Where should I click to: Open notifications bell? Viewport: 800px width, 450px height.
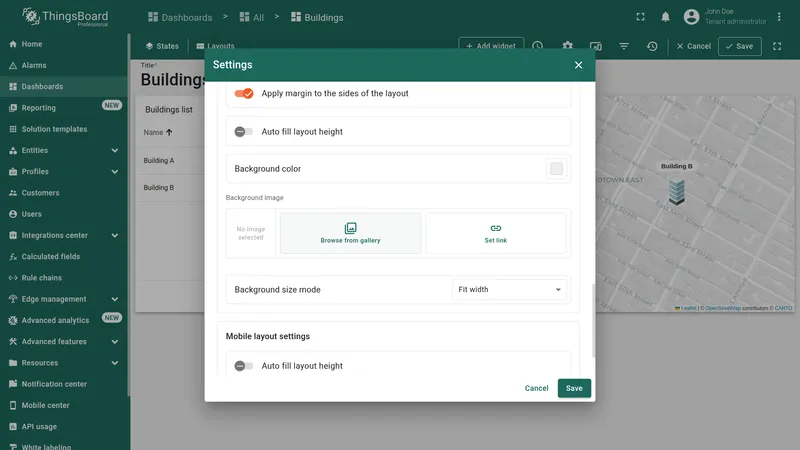[665, 17]
